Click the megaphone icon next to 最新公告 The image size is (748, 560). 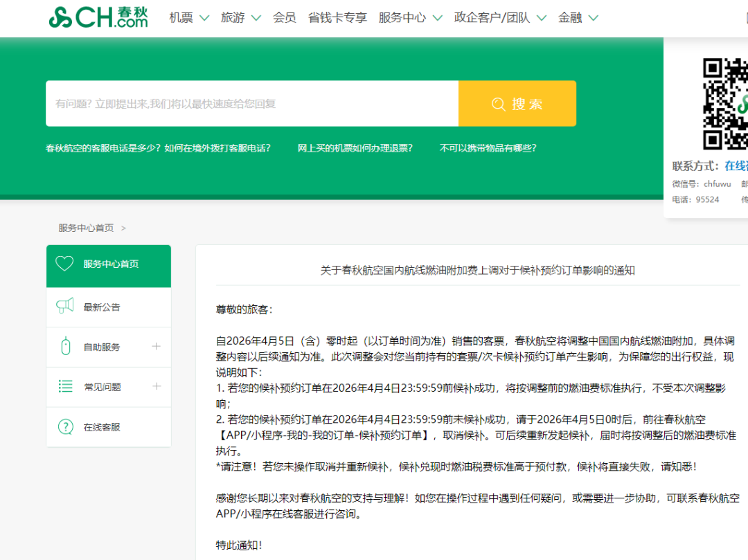coord(64,306)
